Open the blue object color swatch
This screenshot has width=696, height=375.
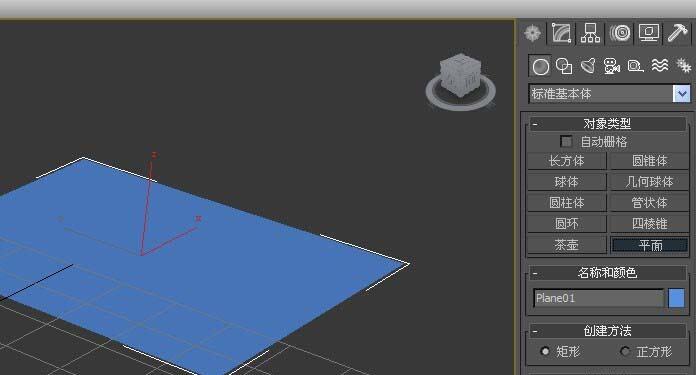676,298
